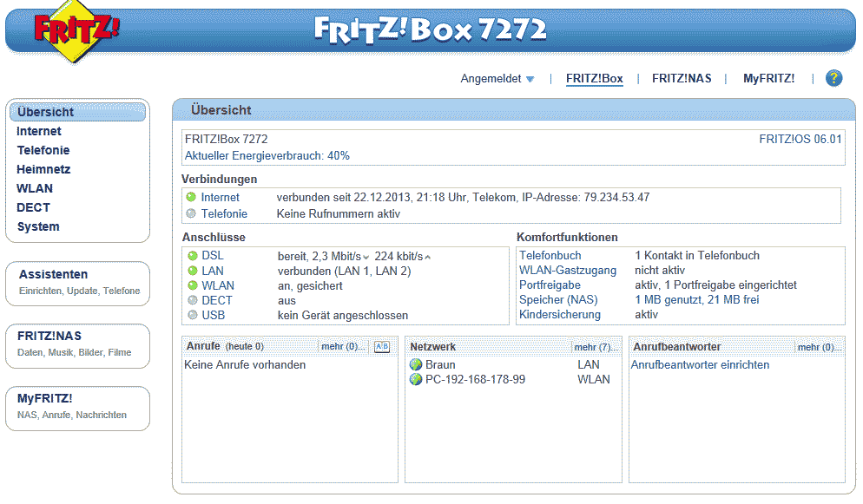Viewport: 863px width, 504px height.
Task: Open DECT in the sidebar menu
Action: [x=33, y=207]
